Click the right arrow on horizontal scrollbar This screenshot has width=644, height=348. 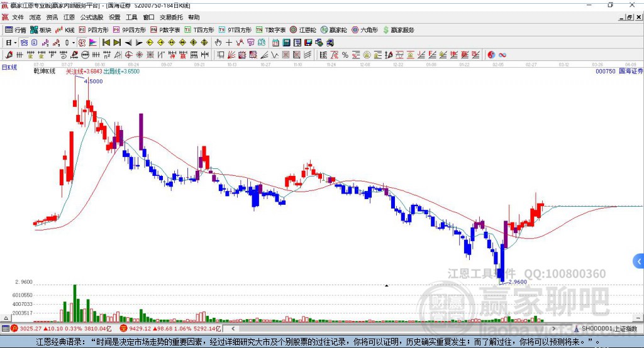click(553, 329)
